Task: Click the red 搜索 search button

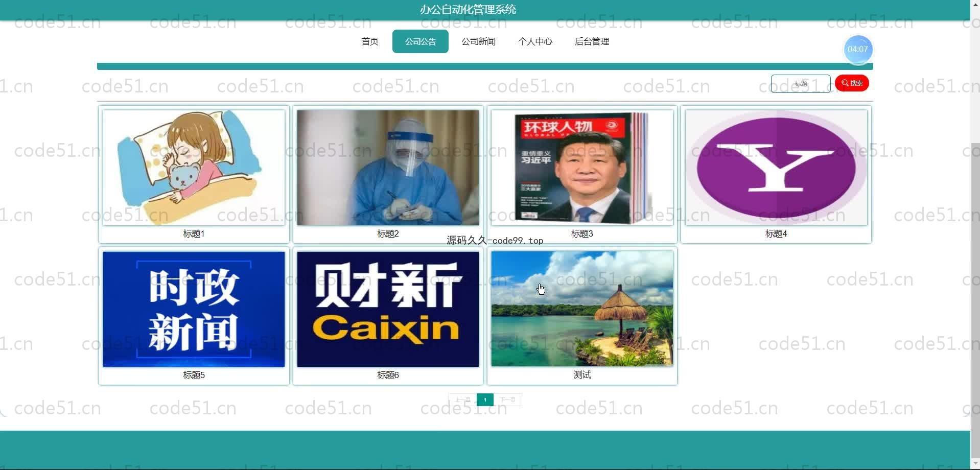Action: 852,83
